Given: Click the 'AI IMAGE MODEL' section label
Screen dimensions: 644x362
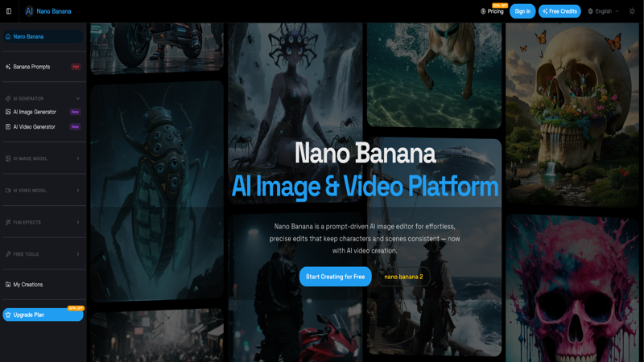Looking at the screenshot, I should point(30,158).
